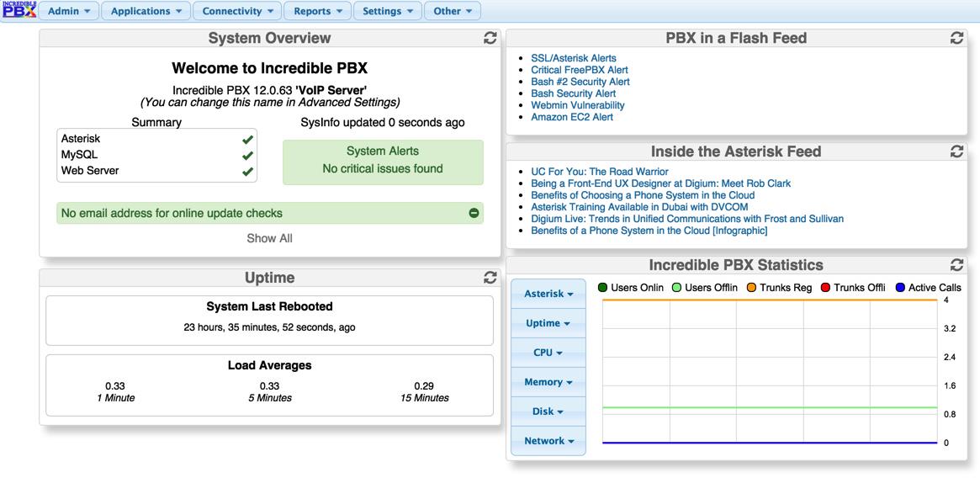980x478 pixels.
Task: Open Bash Security Alert link
Action: (573, 94)
